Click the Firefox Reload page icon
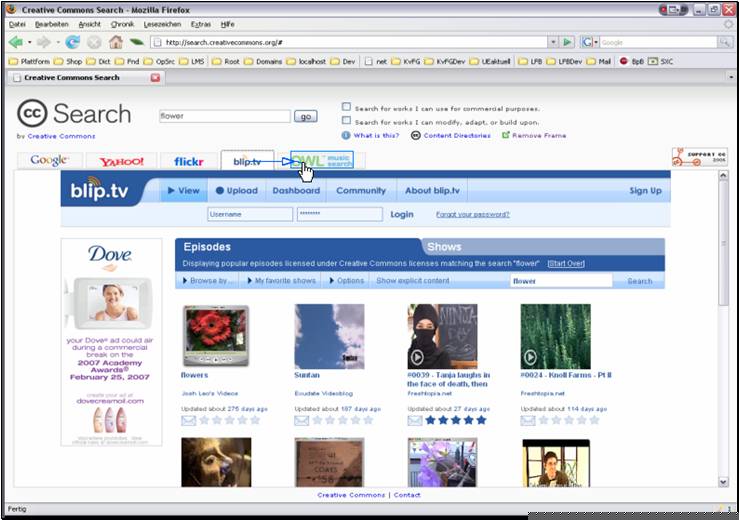 (x=73, y=42)
